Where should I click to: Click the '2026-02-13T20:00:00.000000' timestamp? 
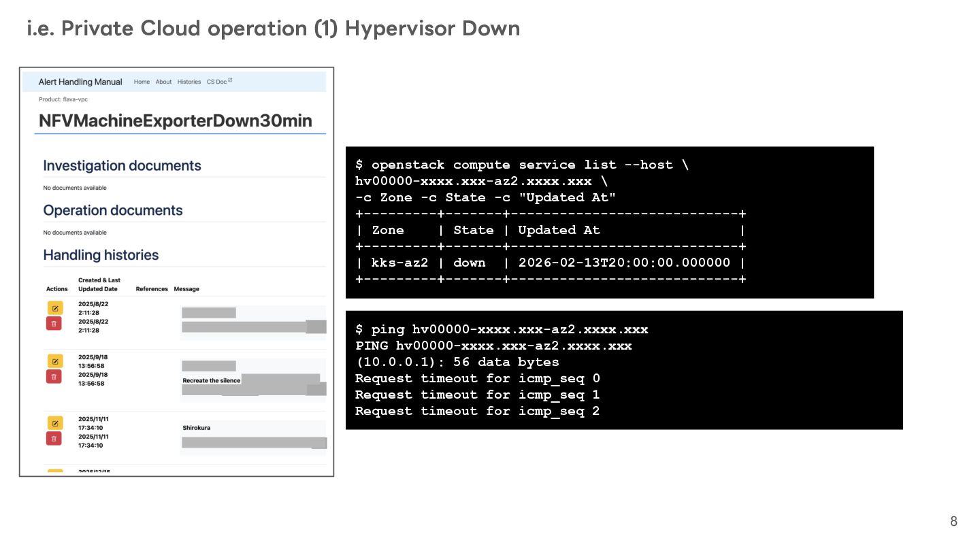(x=624, y=263)
